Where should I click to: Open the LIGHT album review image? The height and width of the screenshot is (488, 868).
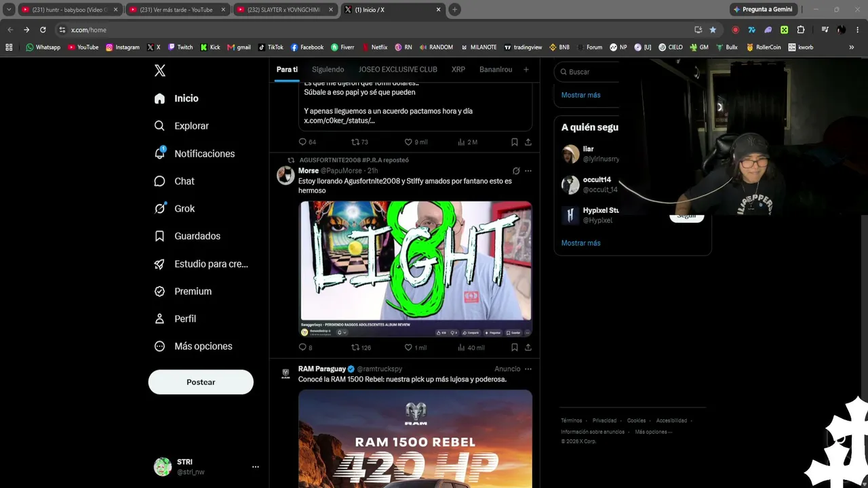point(416,269)
